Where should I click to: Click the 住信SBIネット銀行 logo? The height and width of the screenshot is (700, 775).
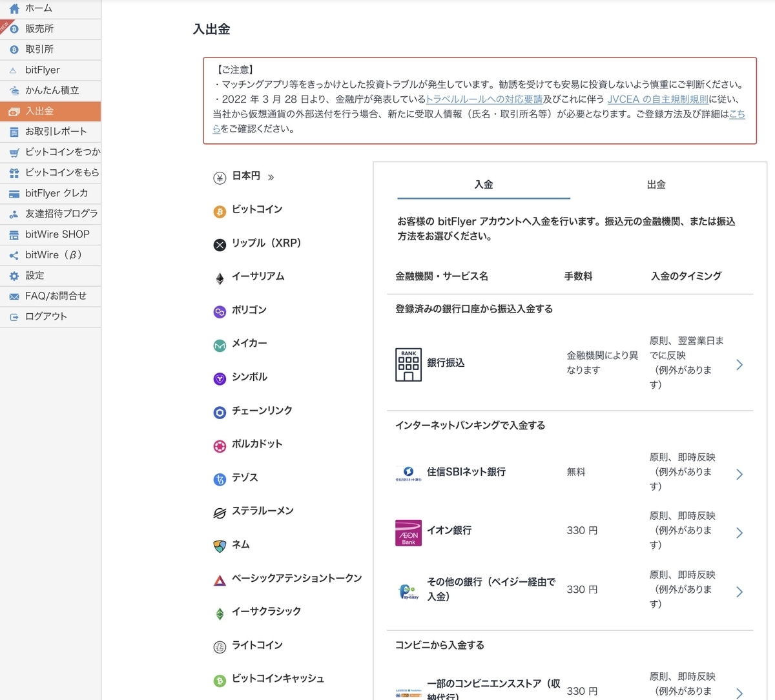click(408, 474)
